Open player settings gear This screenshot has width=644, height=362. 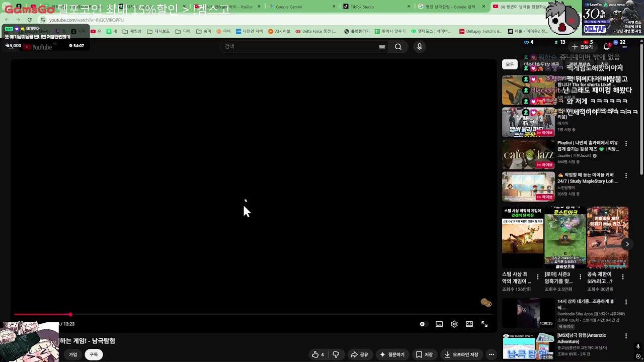pyautogui.click(x=454, y=324)
